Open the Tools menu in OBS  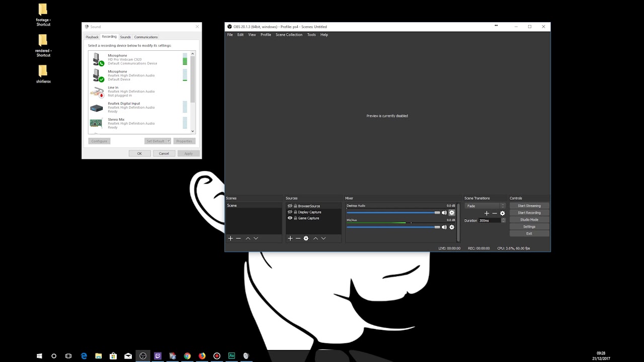click(x=311, y=35)
